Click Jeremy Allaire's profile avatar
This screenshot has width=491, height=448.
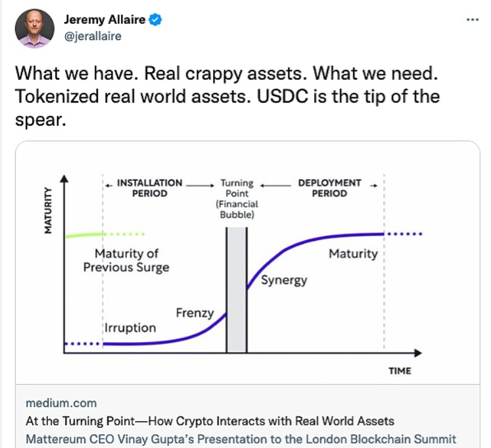[x=35, y=27]
